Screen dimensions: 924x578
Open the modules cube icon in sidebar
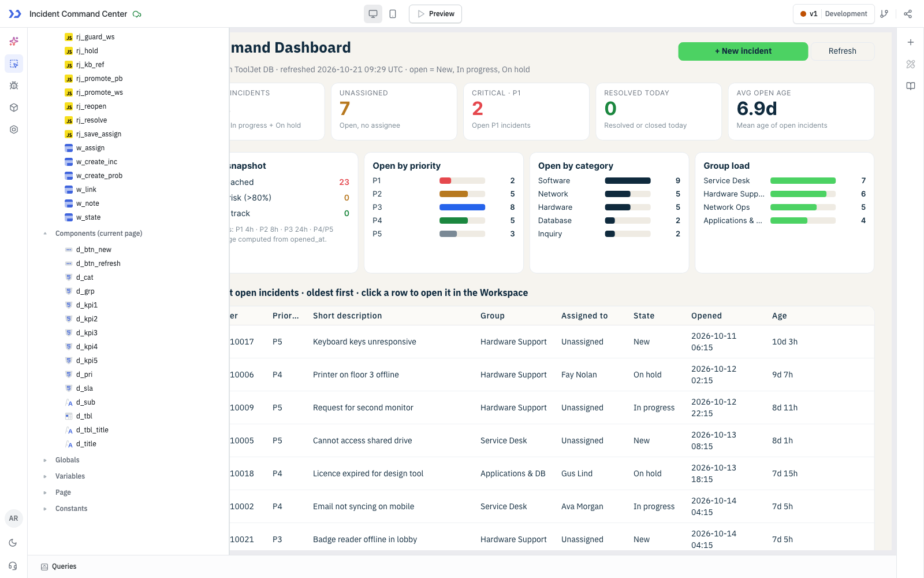14,108
